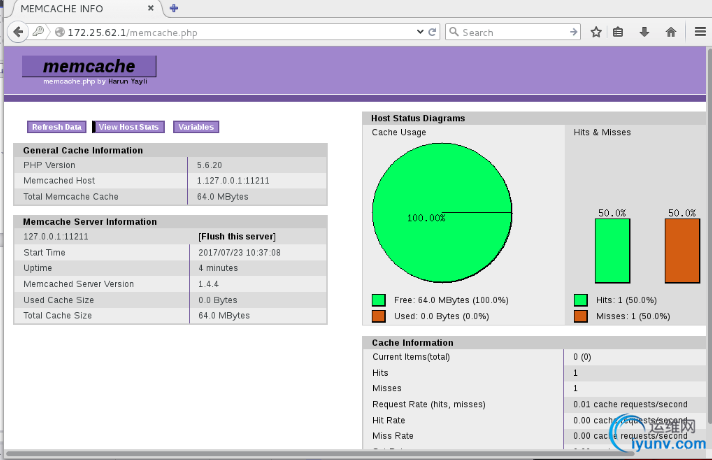Close the MEMCACHE INFO tab
The image size is (712, 460).
tap(151, 8)
